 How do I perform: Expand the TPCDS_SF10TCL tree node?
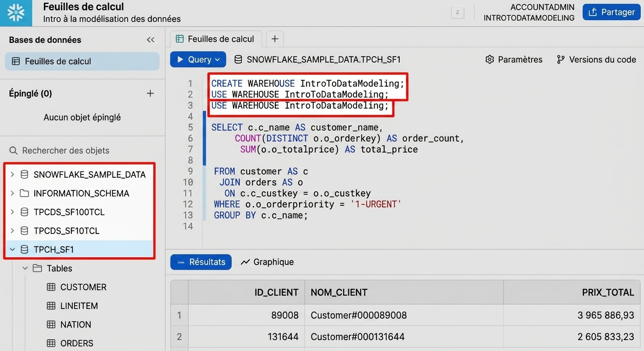(12, 231)
